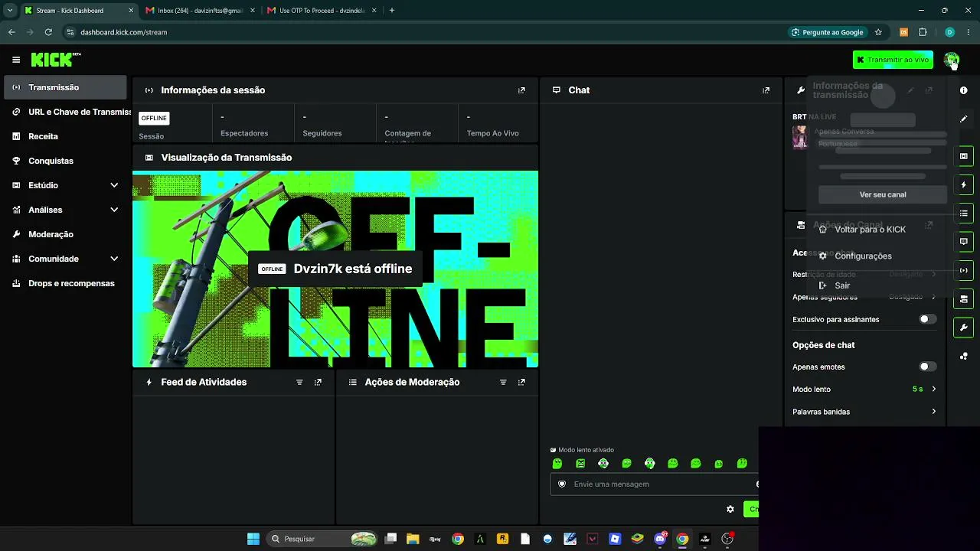Open the Chrome tab search dropdown
The image size is (980, 551).
[10, 10]
